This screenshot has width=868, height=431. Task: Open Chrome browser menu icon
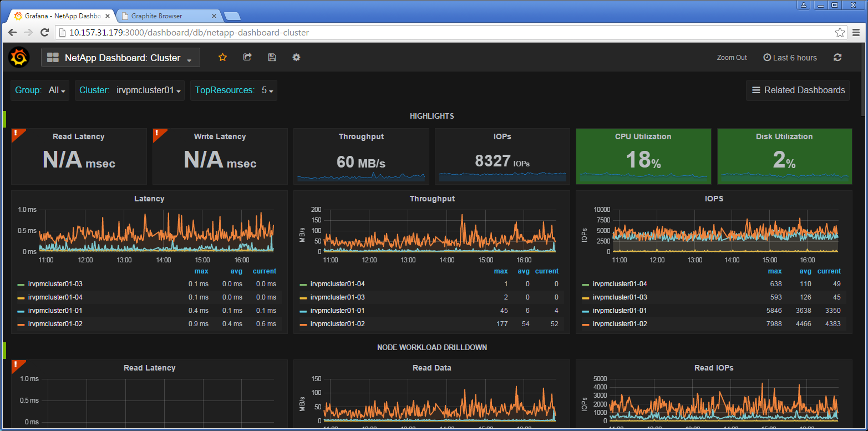[856, 33]
